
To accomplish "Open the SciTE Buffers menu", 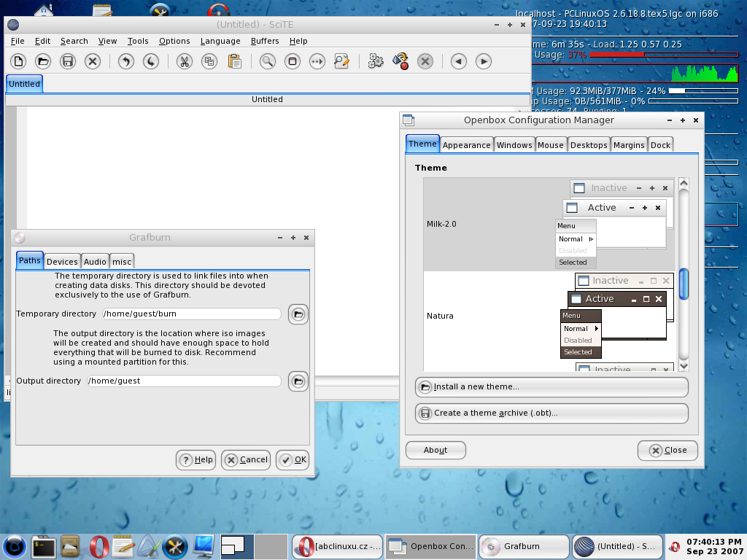I will click(x=265, y=41).
